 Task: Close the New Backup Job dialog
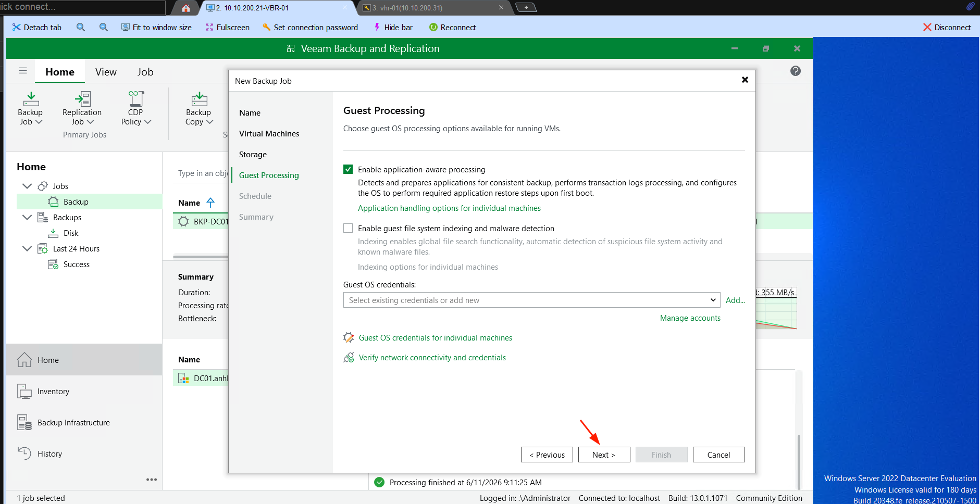click(x=745, y=80)
